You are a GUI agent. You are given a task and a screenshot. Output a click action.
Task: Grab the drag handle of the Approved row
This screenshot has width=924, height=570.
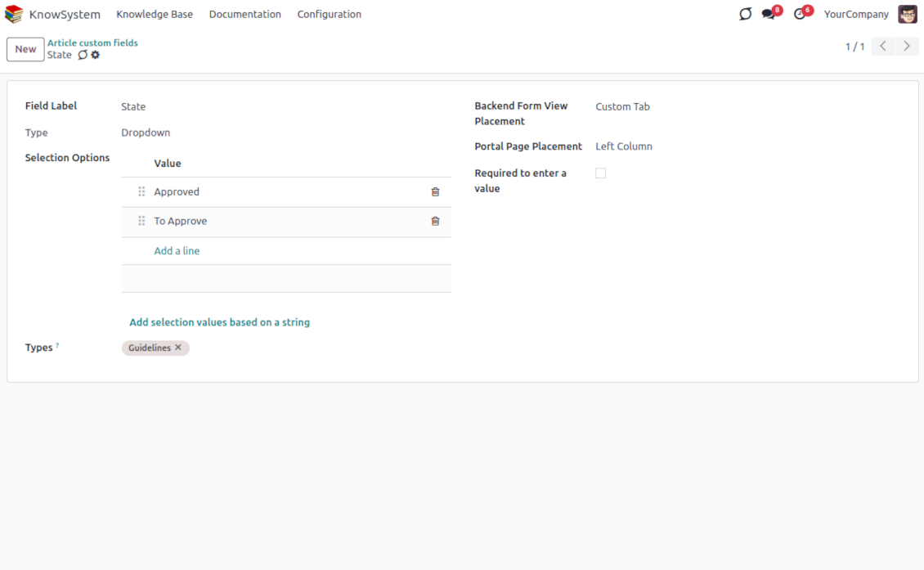pos(141,191)
